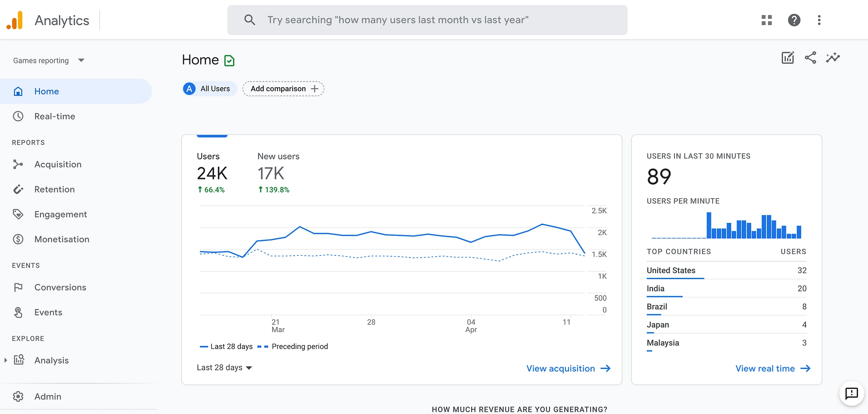
Task: Click the 66.4% users increase value
Action: [x=211, y=190]
